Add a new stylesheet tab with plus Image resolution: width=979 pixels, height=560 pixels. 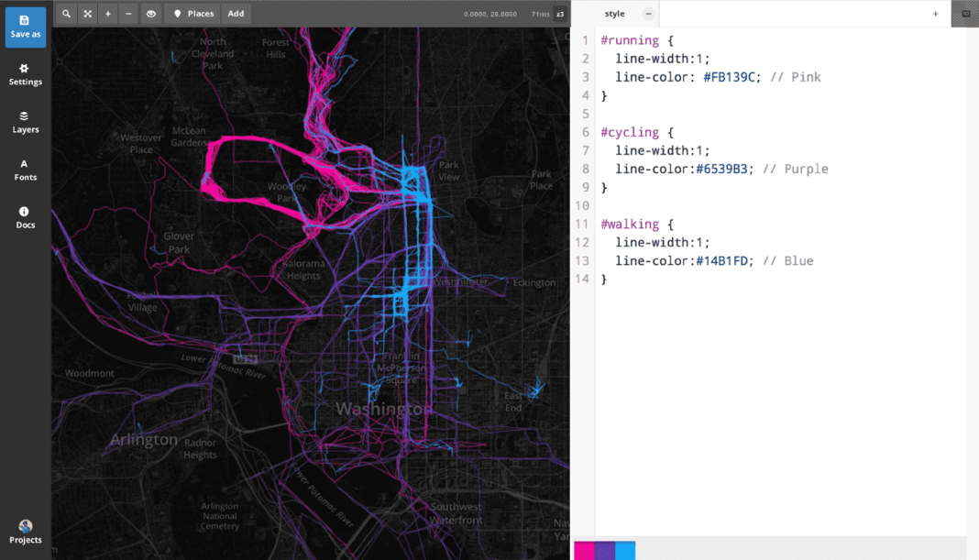tap(935, 14)
